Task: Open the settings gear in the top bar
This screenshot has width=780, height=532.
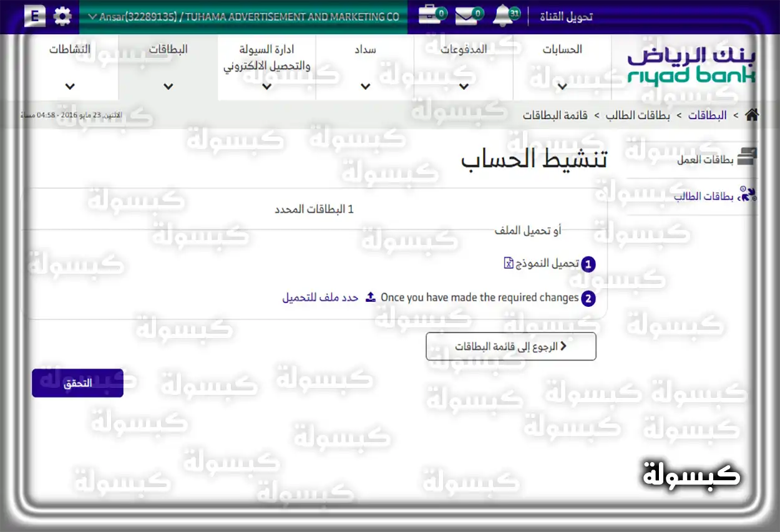Action: pos(61,16)
